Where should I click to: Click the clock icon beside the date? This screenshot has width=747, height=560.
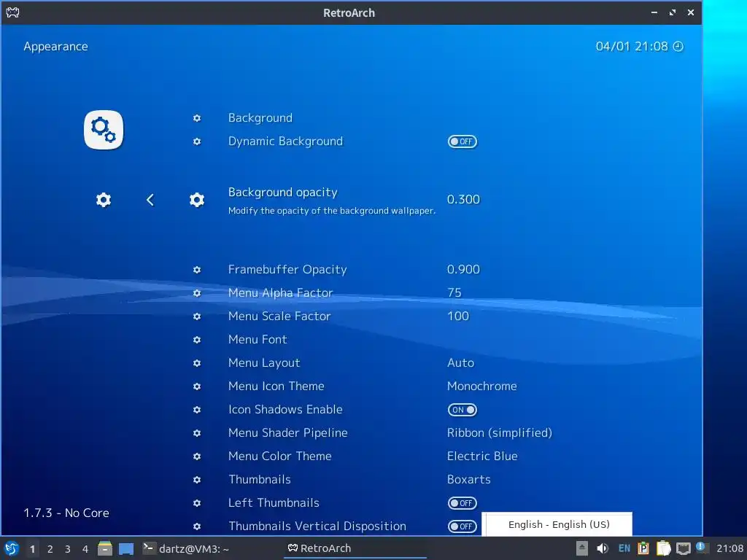click(678, 46)
